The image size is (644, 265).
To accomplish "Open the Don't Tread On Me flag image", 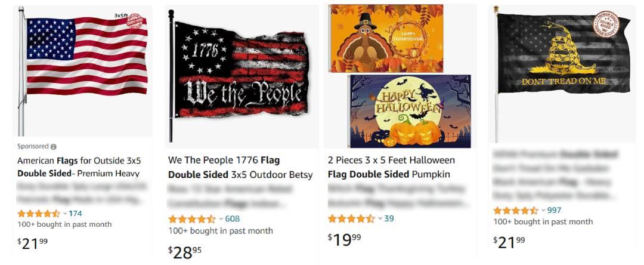I will [562, 74].
